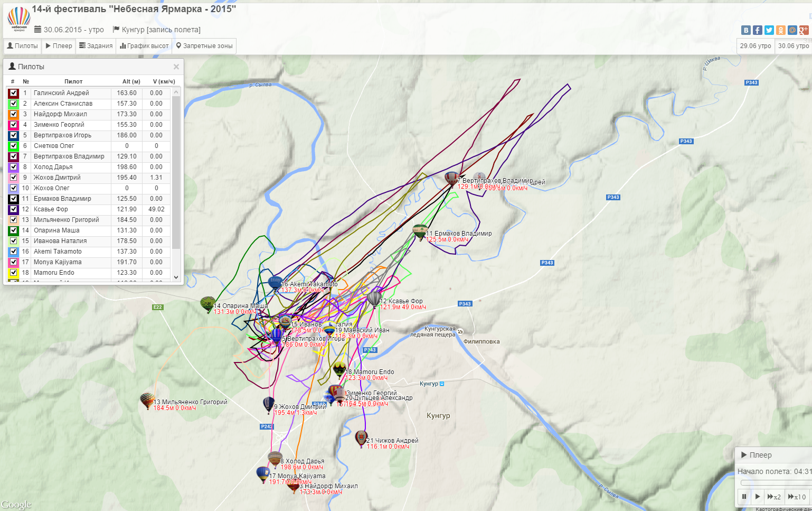Viewport: 812px width, 511px height.
Task: Play the flight at x2 speed
Action: [x=773, y=497]
